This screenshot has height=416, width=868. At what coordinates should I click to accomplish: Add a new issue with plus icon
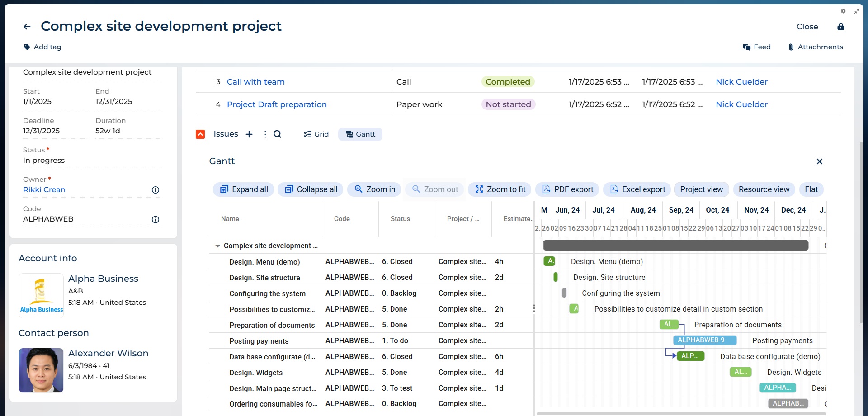pos(249,134)
